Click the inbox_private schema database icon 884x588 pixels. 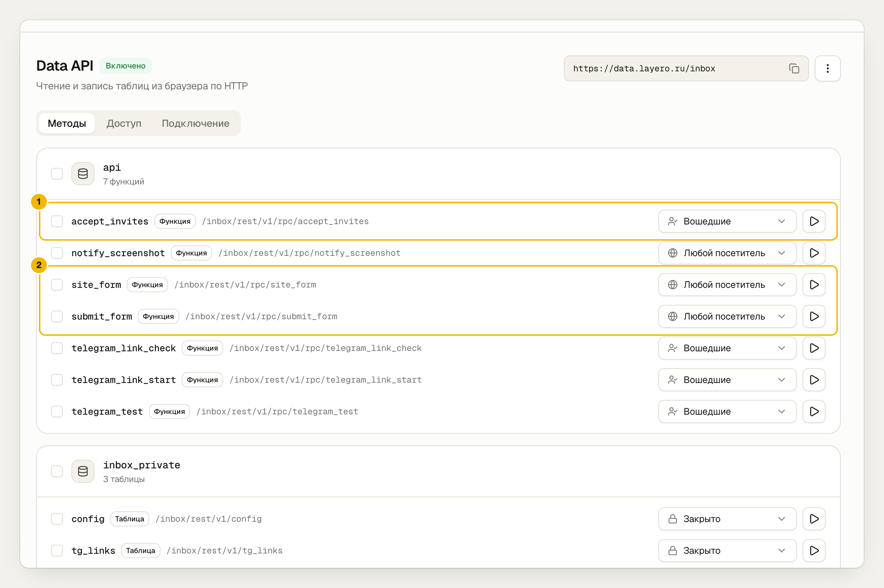pyautogui.click(x=83, y=471)
